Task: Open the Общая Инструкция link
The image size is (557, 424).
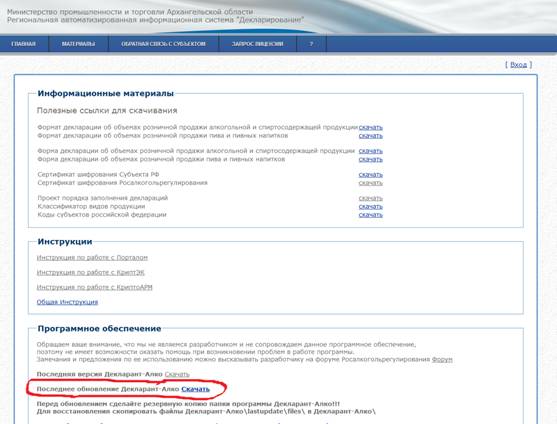Action: (67, 302)
